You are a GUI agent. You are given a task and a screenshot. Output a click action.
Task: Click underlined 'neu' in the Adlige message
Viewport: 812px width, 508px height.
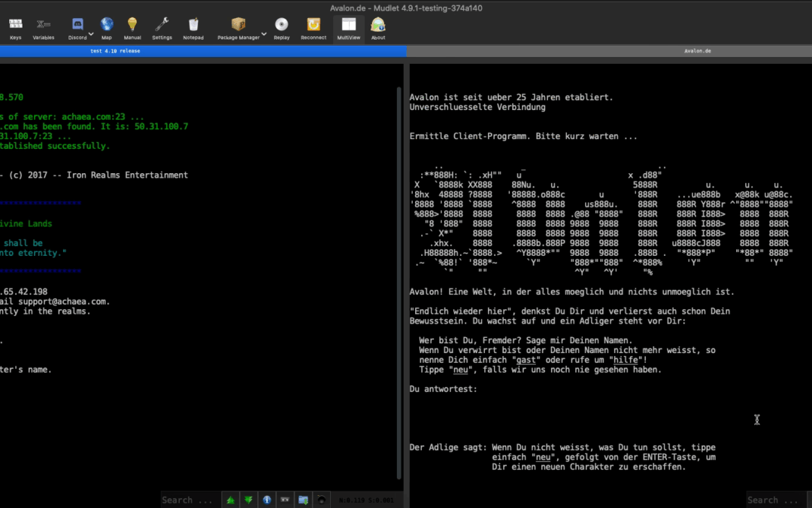click(x=543, y=458)
